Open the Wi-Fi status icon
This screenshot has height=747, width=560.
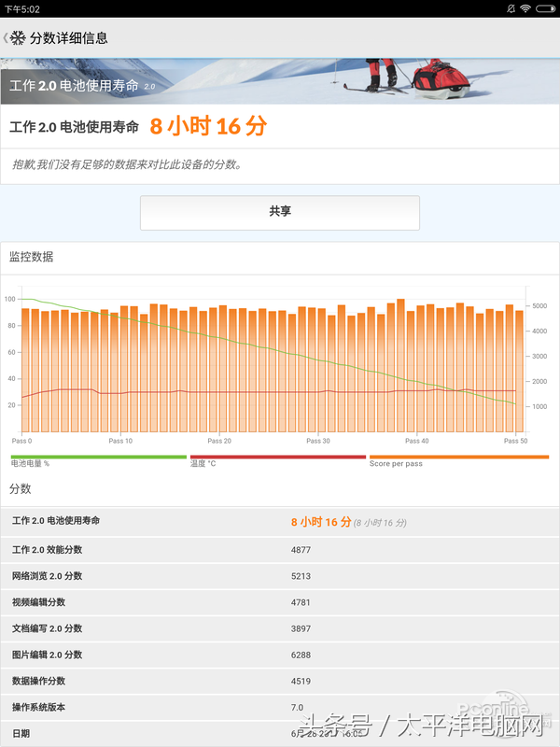[525, 8]
